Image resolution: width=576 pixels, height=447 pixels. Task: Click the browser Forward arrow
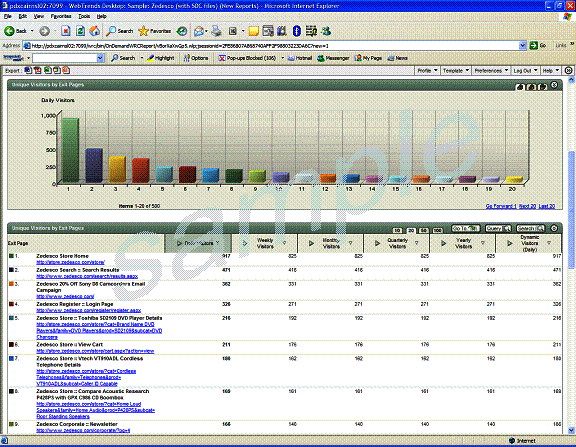(44, 31)
